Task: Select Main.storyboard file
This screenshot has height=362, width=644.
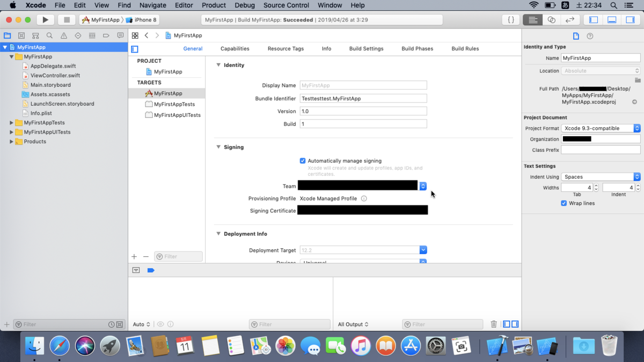Action: pos(50,85)
